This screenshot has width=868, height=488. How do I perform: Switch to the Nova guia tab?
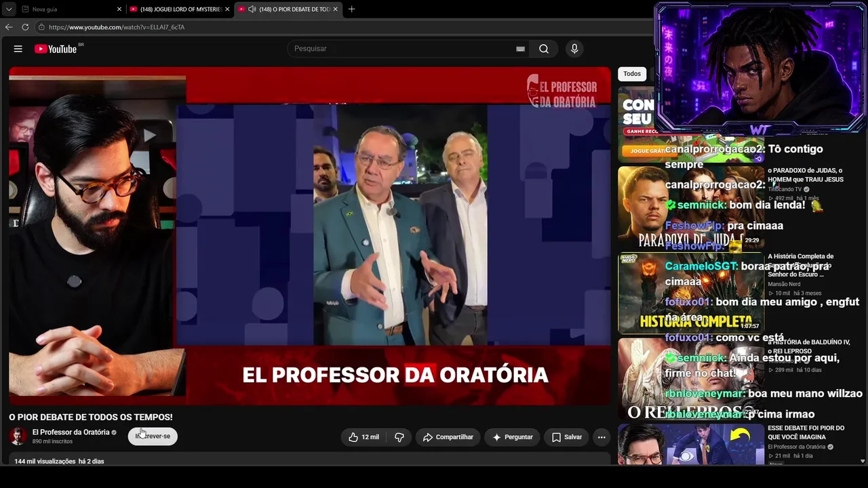(x=71, y=9)
